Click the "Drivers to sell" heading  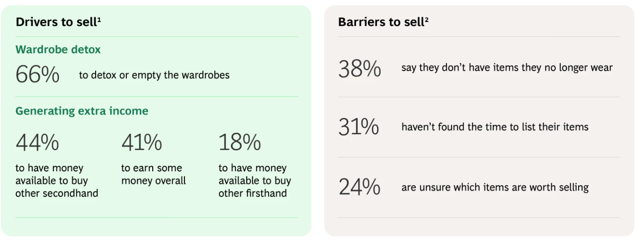click(x=56, y=22)
